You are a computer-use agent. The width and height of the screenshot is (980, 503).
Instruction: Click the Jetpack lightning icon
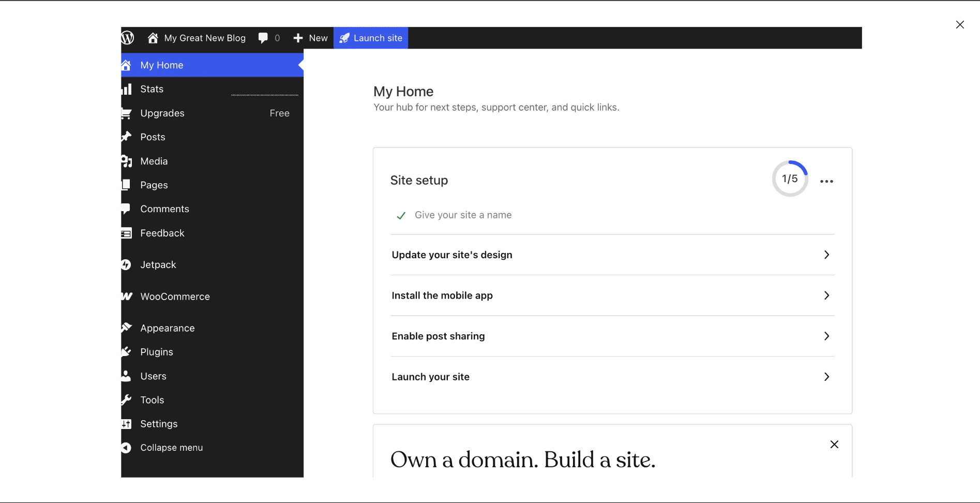click(126, 264)
